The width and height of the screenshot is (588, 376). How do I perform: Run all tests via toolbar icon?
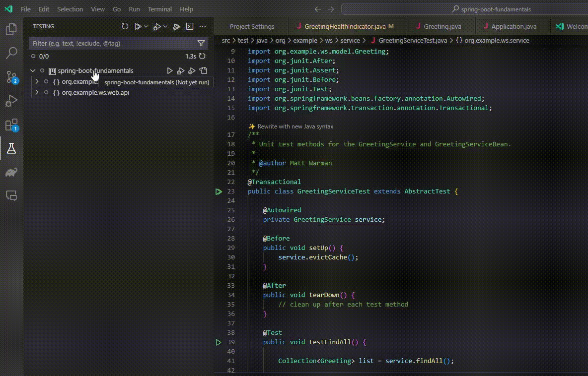click(138, 26)
